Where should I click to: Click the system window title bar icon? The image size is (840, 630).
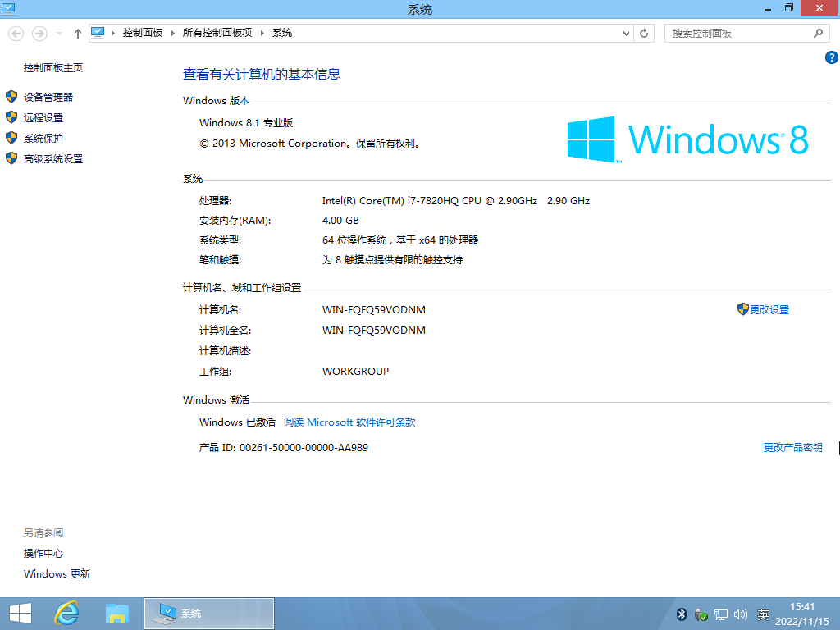(x=8, y=8)
